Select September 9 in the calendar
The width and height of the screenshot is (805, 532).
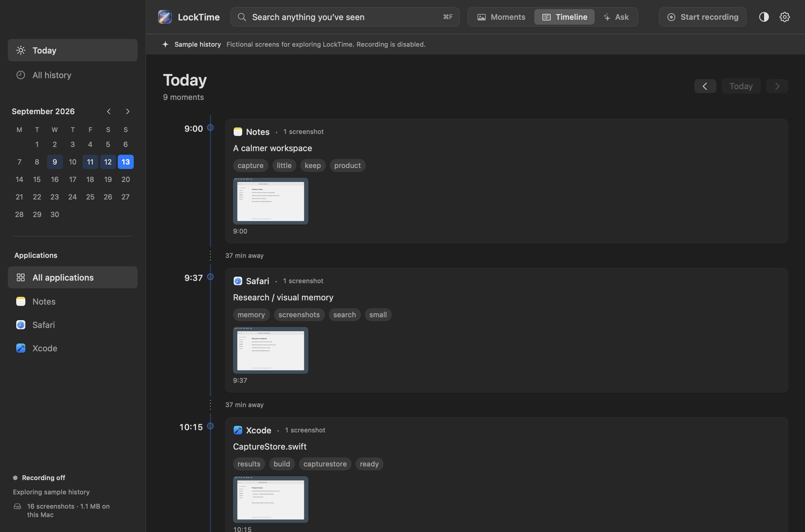(55, 162)
